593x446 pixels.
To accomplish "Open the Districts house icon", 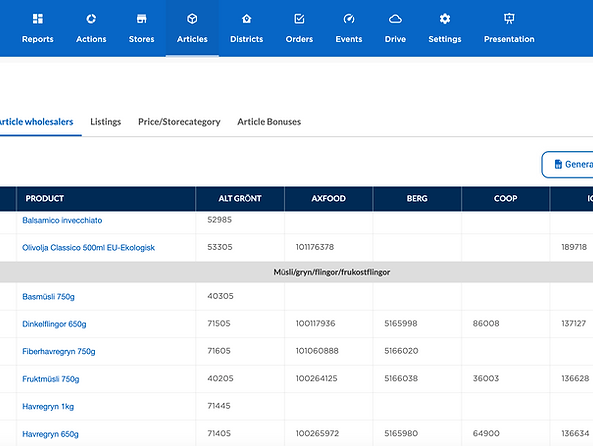I will click(x=247, y=19).
